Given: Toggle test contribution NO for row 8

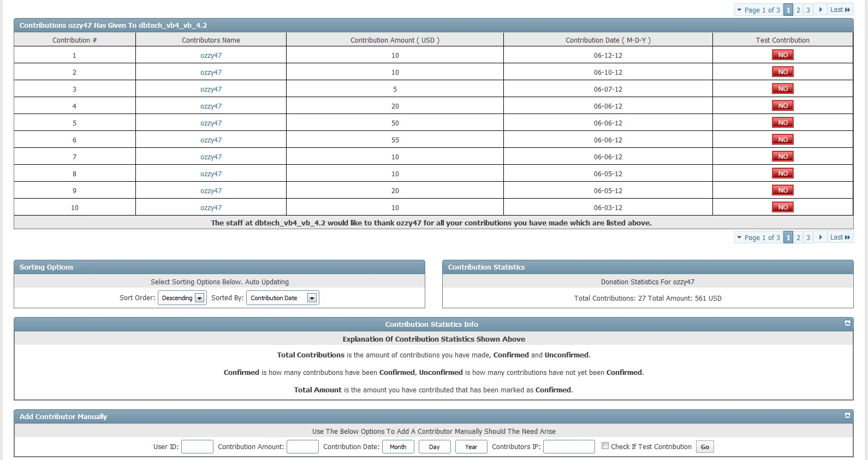Looking at the screenshot, I should [783, 174].
